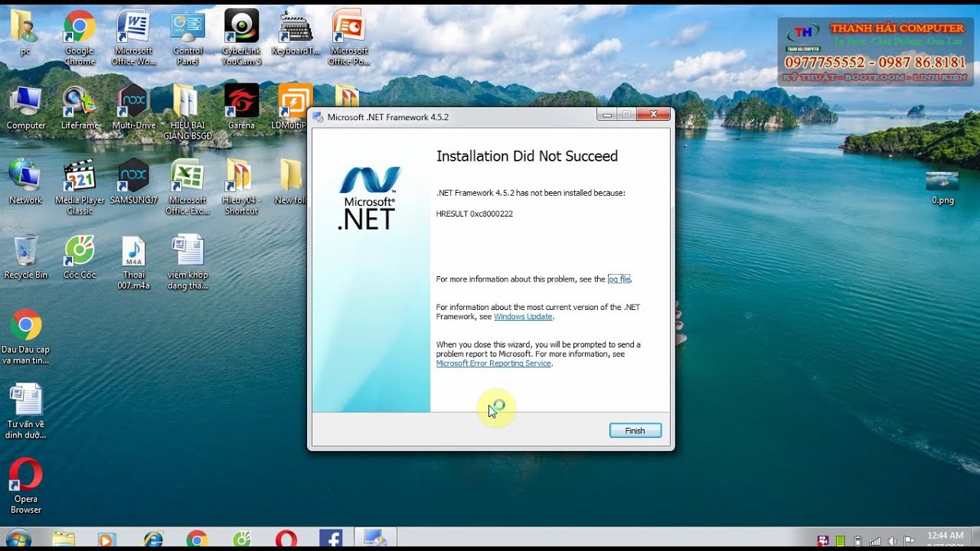Select the HIEU BAI GIANG BSGD folder

(188, 112)
